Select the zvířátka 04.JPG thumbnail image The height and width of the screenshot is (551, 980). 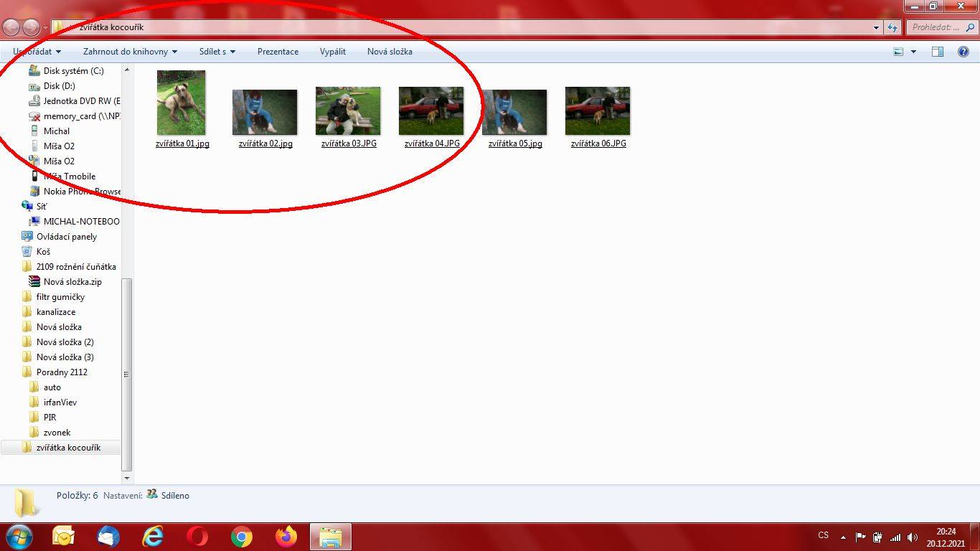(431, 111)
